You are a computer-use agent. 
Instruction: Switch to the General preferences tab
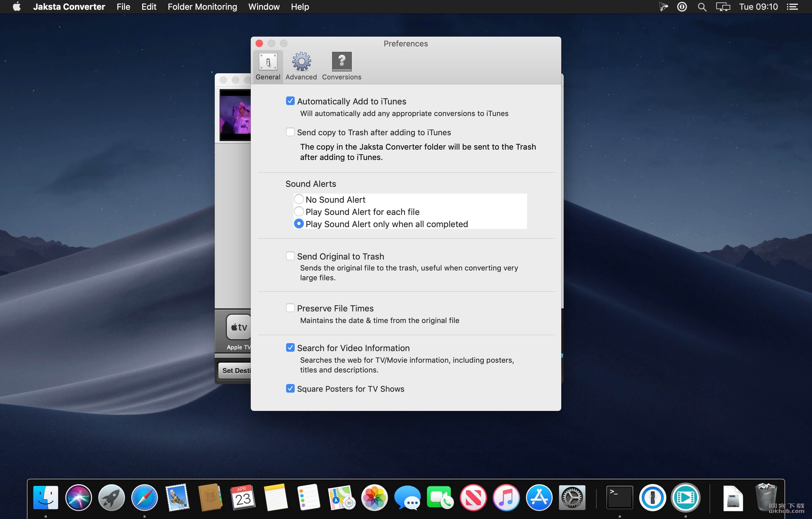pyautogui.click(x=268, y=67)
